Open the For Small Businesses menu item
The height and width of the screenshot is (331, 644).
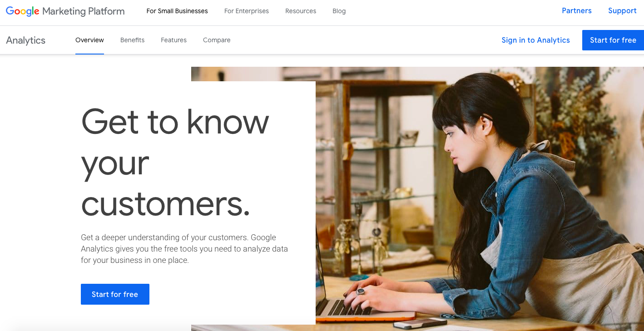pos(177,11)
